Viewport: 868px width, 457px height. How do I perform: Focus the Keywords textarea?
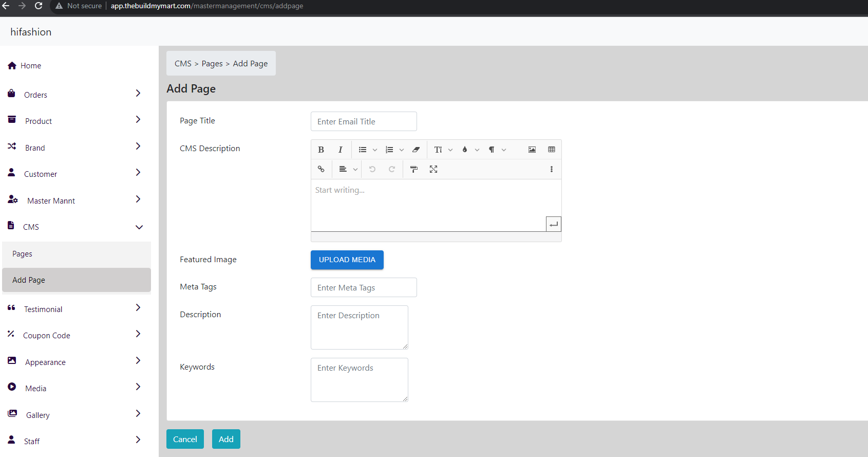[x=360, y=380]
